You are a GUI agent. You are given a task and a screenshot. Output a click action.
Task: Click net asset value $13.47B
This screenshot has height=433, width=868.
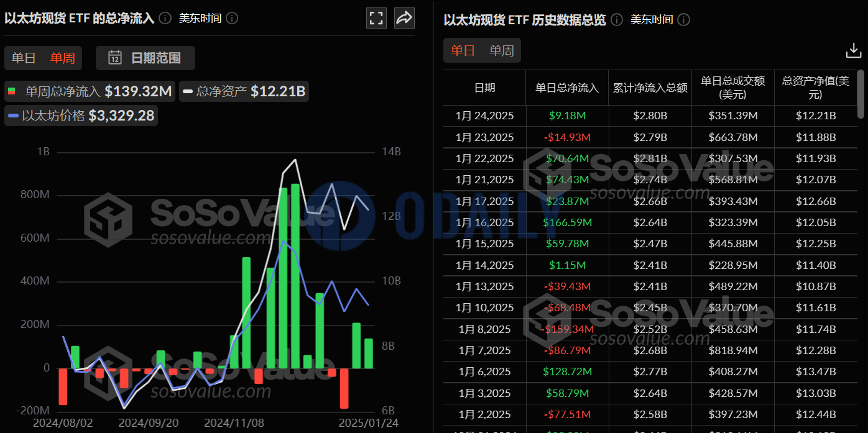(x=816, y=371)
